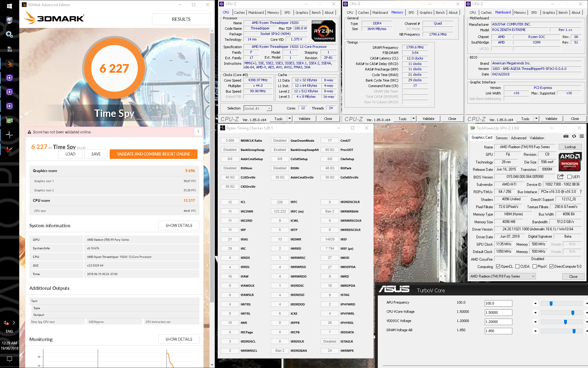Viewport: 588px width, 368px height.
Task: Show details for Monitoring section
Action: [179, 339]
